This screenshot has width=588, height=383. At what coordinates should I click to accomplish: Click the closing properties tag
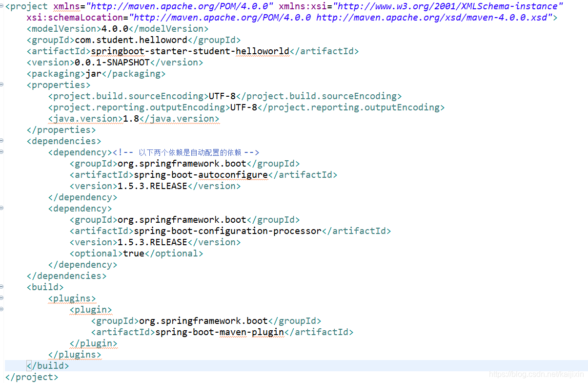61,130
